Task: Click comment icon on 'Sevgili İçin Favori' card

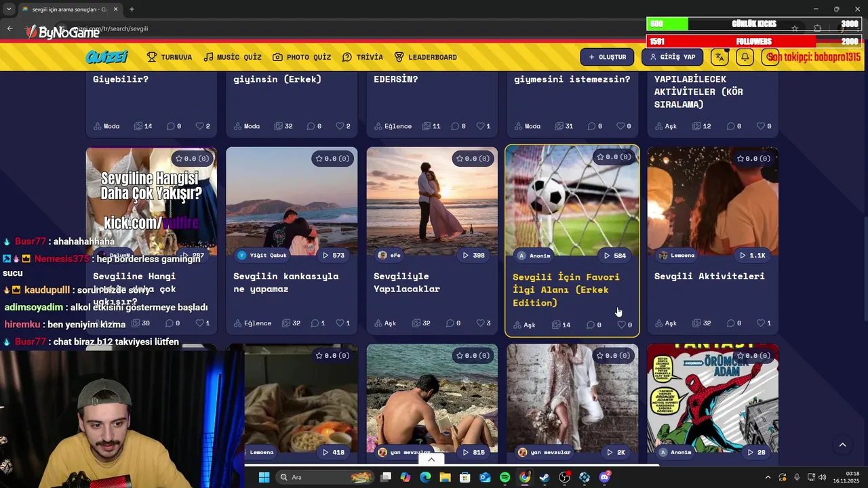Action: click(x=591, y=325)
